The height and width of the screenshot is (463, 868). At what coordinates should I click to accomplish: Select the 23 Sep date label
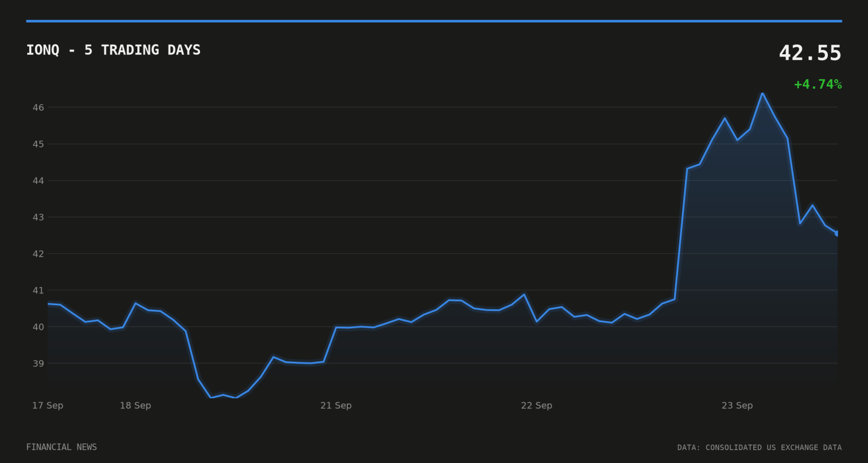pos(737,405)
